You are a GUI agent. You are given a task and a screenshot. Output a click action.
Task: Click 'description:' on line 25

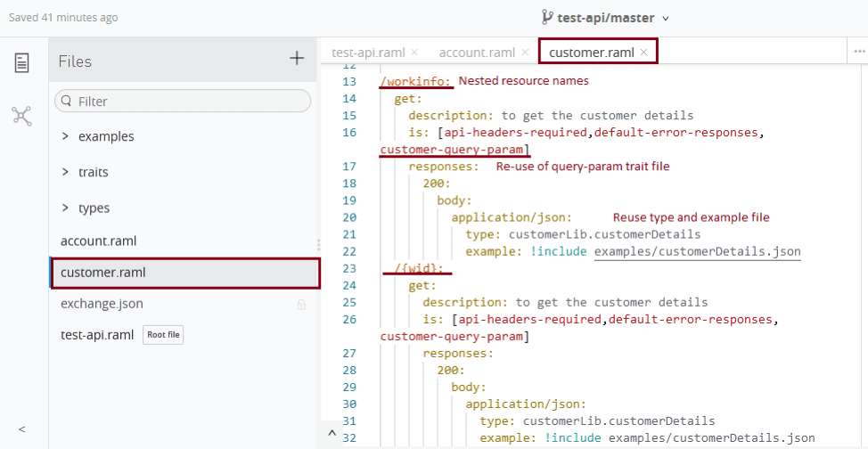coord(466,303)
